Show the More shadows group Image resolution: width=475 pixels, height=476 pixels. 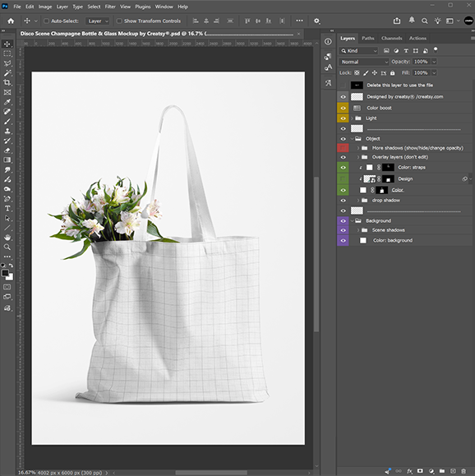(343, 148)
